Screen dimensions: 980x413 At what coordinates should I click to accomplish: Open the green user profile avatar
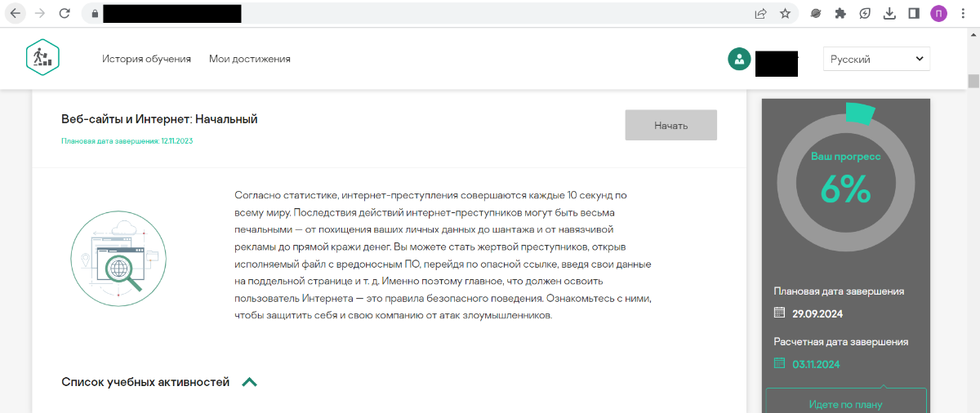pos(739,59)
